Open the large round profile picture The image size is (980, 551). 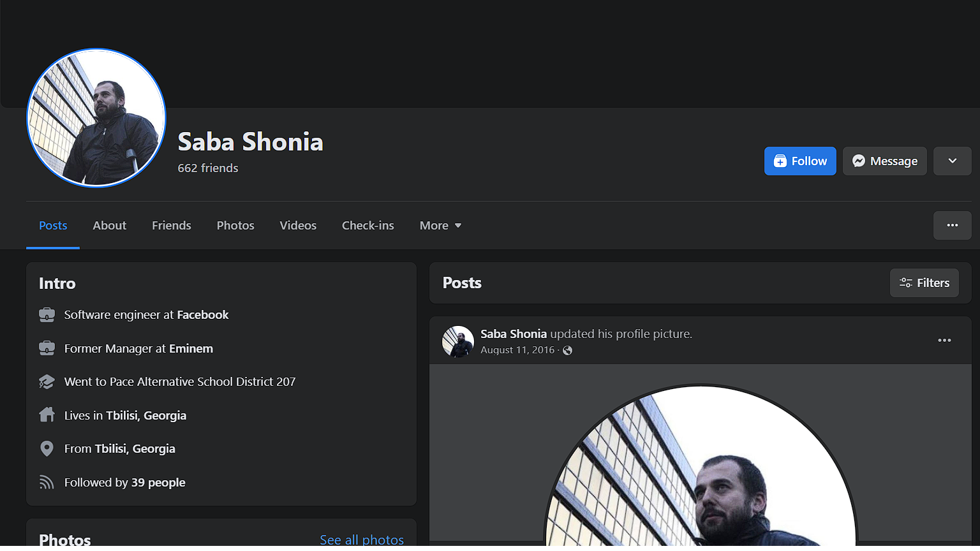point(96,118)
